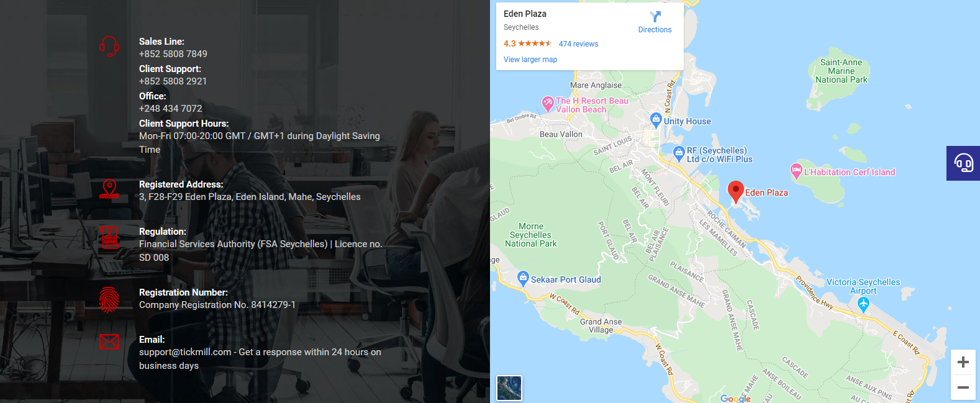
Task: Click the support@tickmill.com email address
Action: pyautogui.click(x=185, y=352)
